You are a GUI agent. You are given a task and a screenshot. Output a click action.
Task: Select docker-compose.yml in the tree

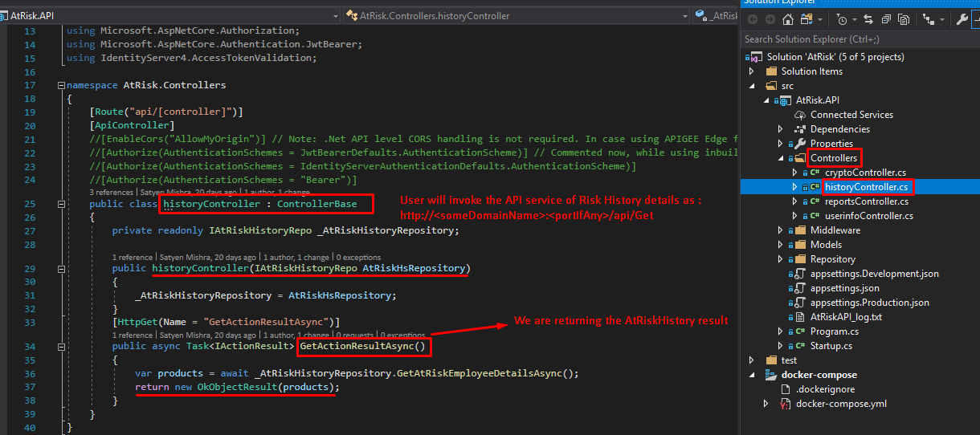point(841,404)
